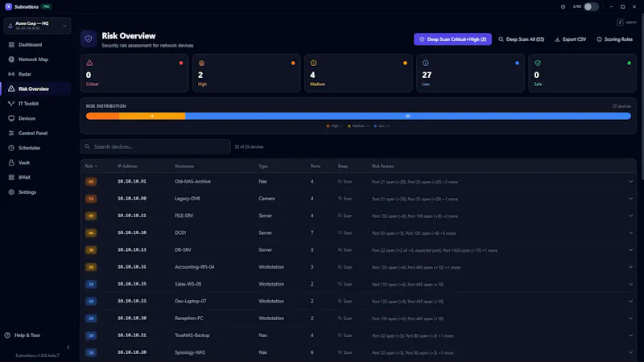
Task: Click the Risk Overview warning icon in sidebar
Action: tap(11, 88)
